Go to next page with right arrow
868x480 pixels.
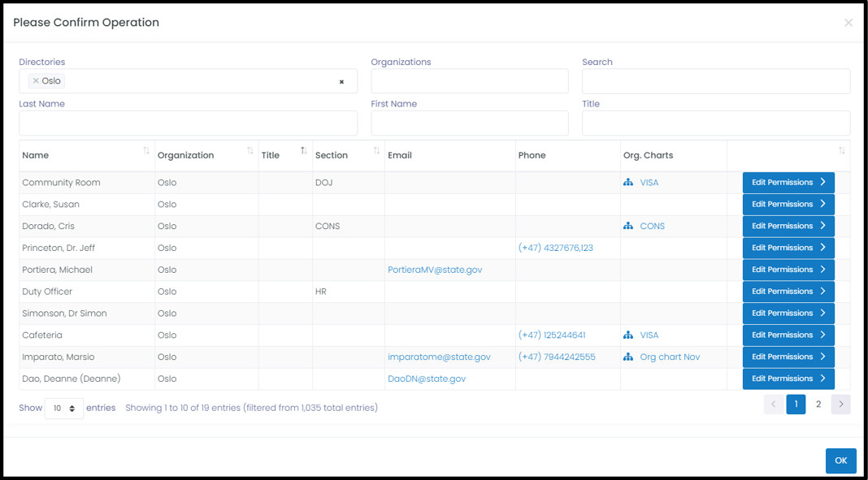point(841,404)
